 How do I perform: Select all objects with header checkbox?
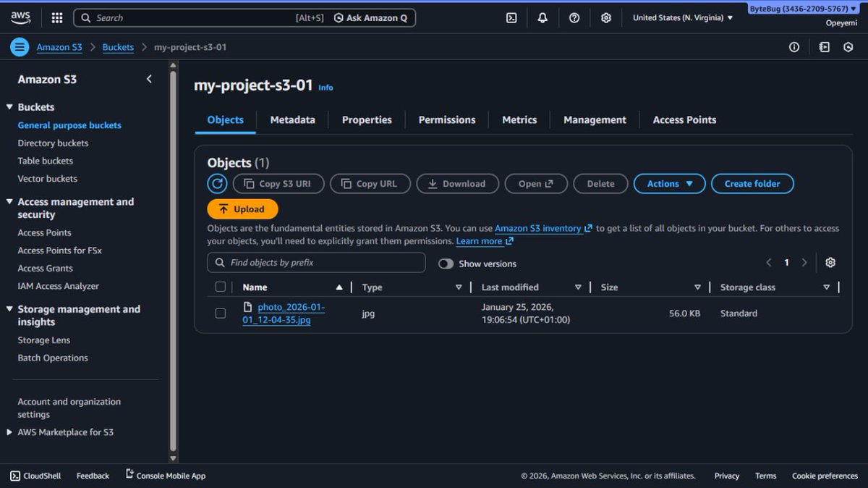pos(221,287)
